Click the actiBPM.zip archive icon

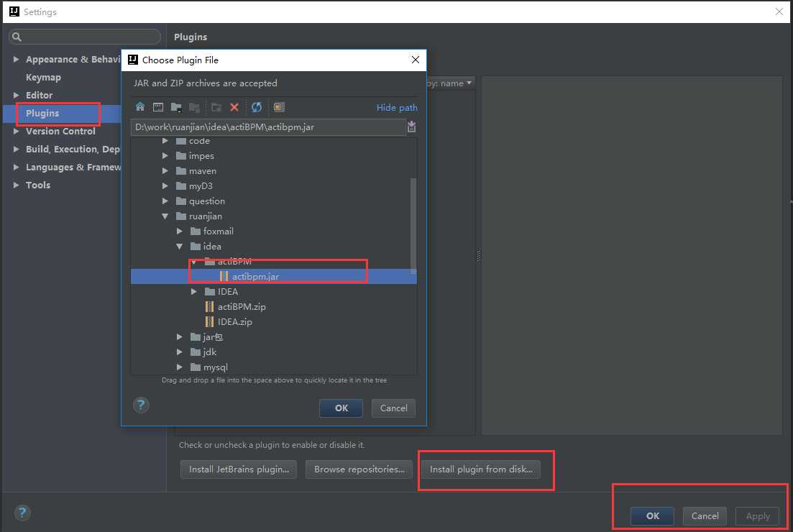[x=209, y=306]
